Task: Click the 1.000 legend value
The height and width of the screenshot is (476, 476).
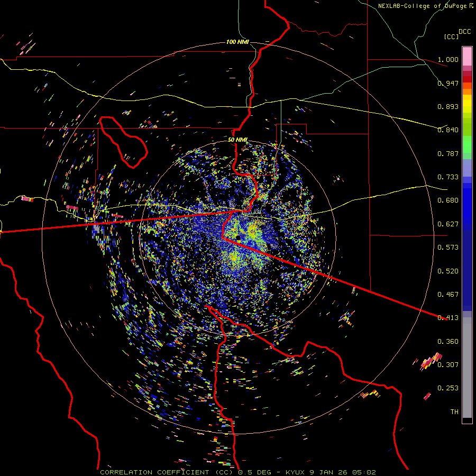Action: (x=448, y=59)
